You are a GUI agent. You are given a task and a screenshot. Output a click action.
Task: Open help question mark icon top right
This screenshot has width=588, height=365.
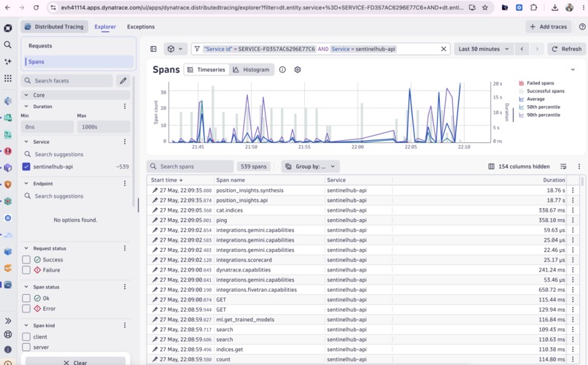(582, 26)
